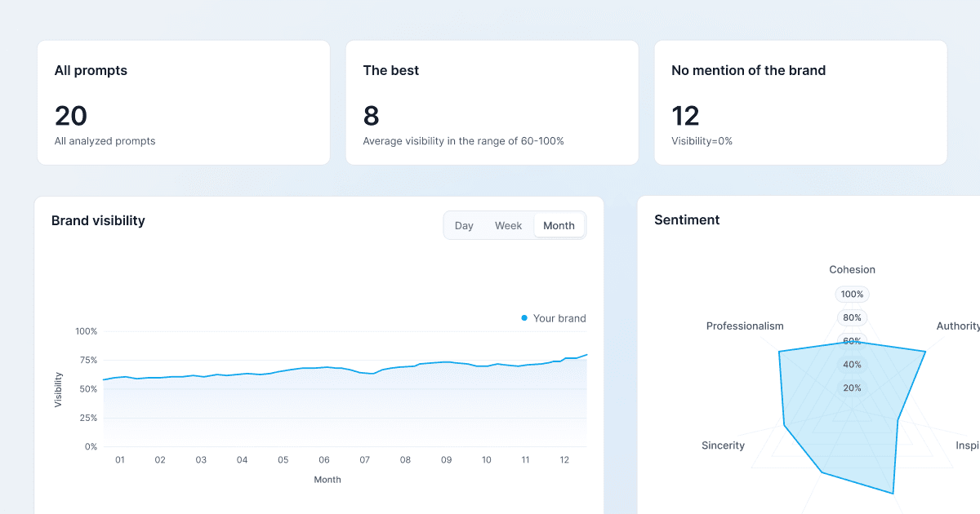Click month 09 on the chart axis
Viewport: 980px width, 514px height.
pos(446,460)
